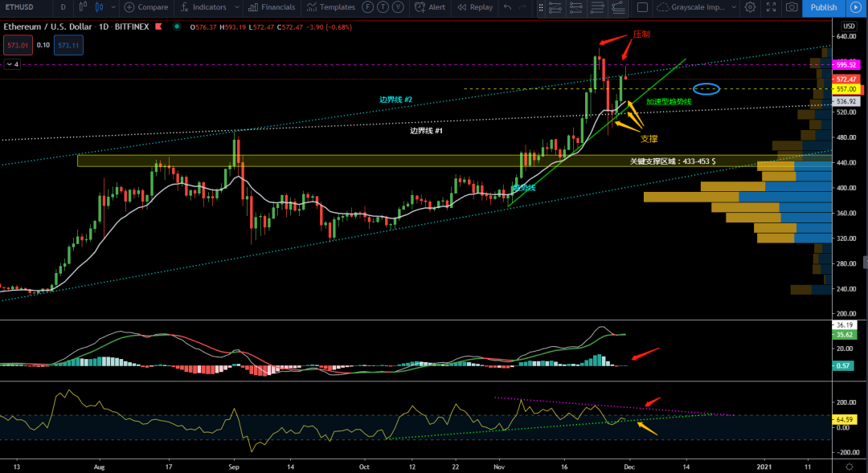Open indicator Templates menu

coord(330,7)
